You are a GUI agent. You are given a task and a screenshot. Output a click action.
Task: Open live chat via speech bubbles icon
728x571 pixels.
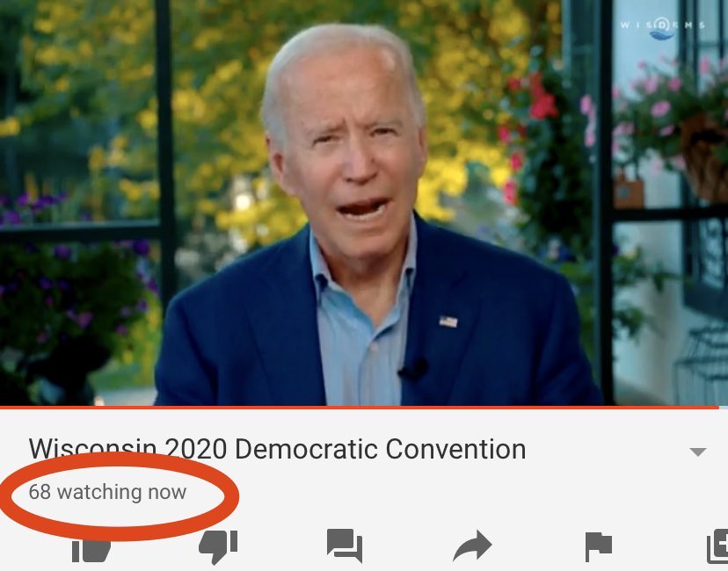tap(345, 546)
